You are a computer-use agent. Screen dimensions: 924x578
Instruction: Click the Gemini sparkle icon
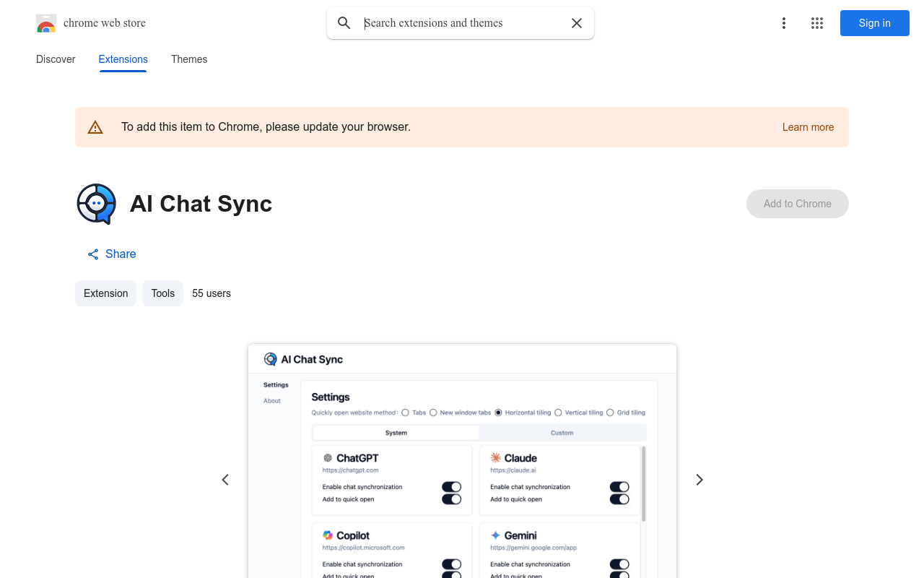[496, 535]
